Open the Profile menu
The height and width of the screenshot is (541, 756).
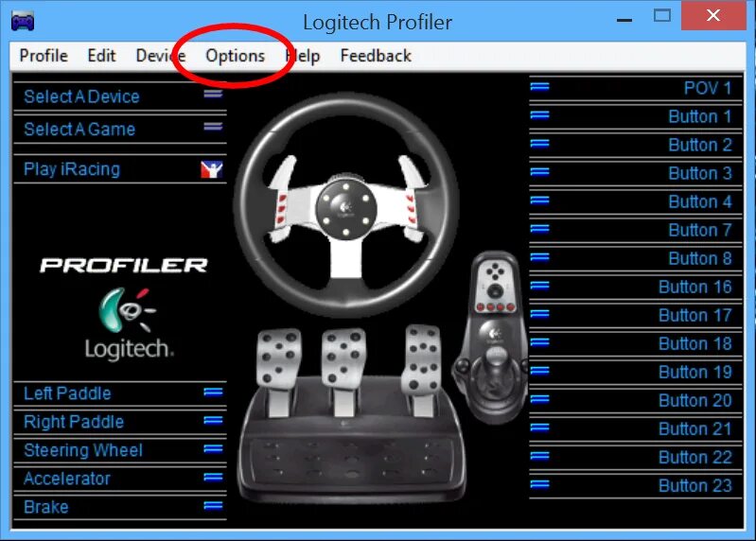(44, 56)
